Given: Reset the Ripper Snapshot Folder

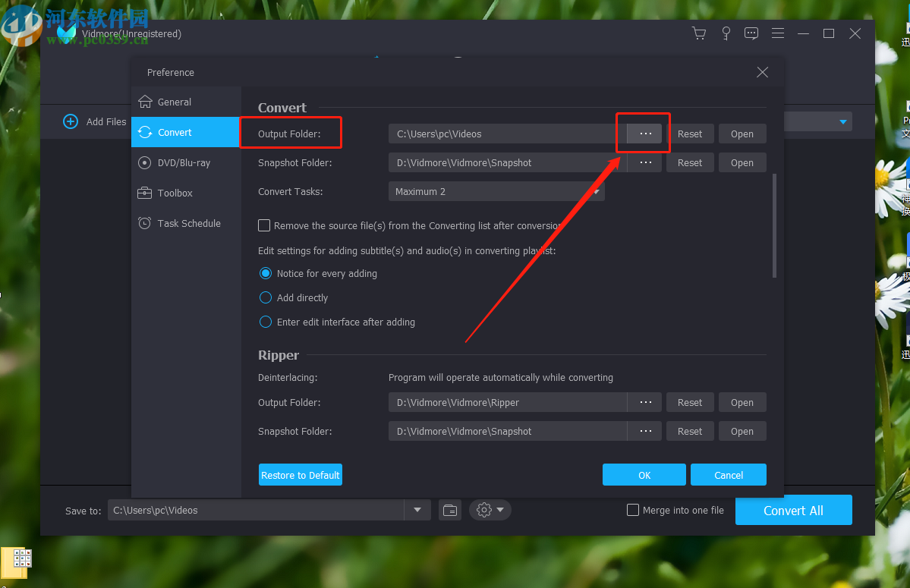Looking at the screenshot, I should tap(690, 432).
